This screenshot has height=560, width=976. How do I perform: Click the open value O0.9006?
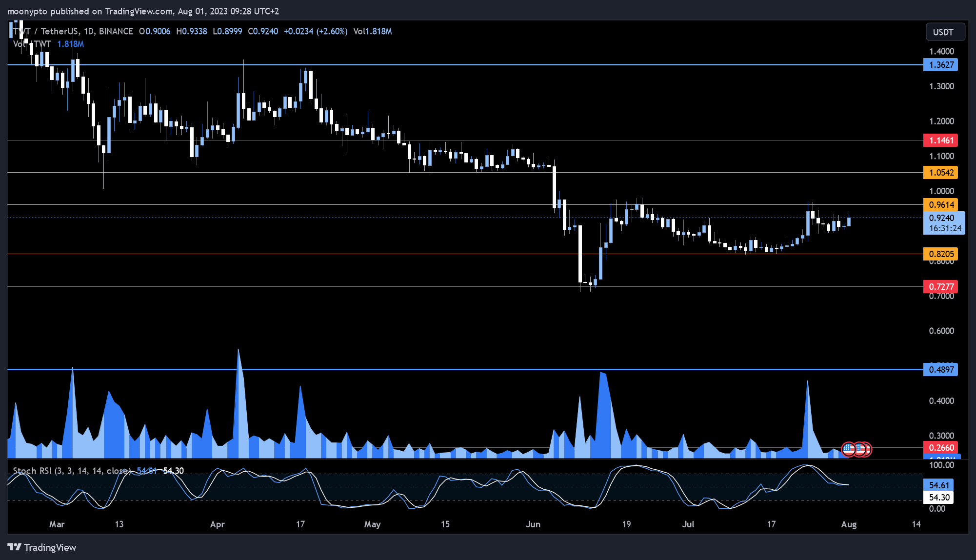155,31
